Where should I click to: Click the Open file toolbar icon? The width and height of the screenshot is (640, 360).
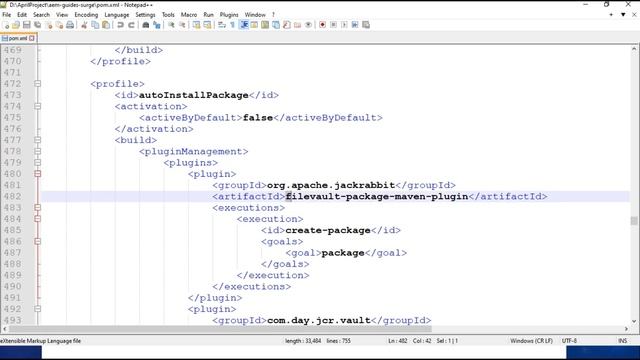click(x=16, y=25)
